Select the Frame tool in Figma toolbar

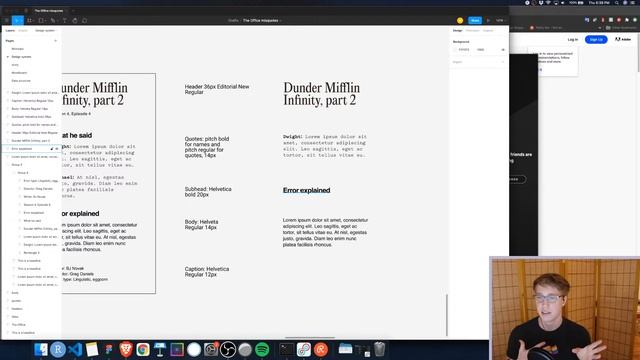(x=30, y=20)
